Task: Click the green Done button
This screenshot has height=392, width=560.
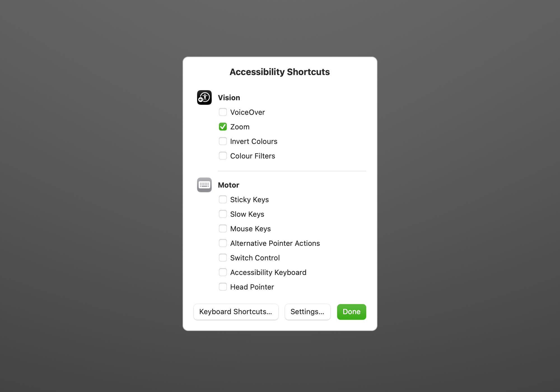Action: 352,312
